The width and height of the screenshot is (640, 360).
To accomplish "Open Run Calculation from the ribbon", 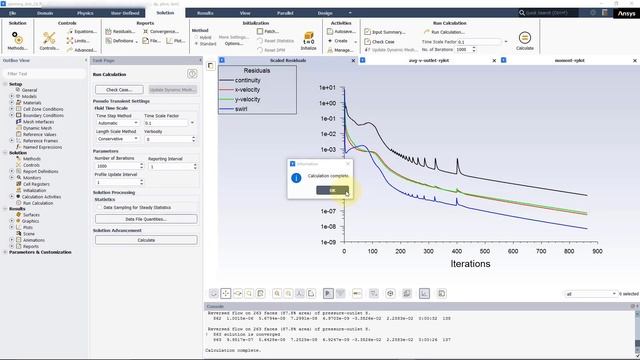I will point(444,32).
